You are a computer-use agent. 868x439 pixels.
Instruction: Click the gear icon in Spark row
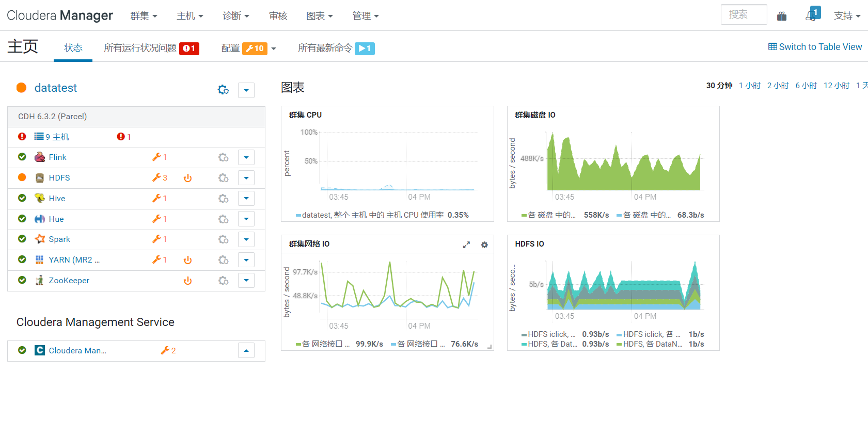pyautogui.click(x=223, y=239)
